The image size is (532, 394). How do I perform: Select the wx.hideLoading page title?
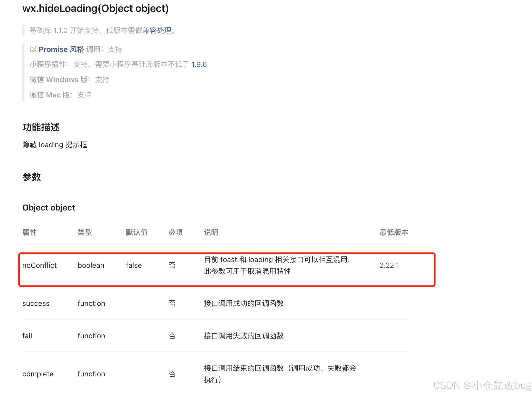click(96, 9)
